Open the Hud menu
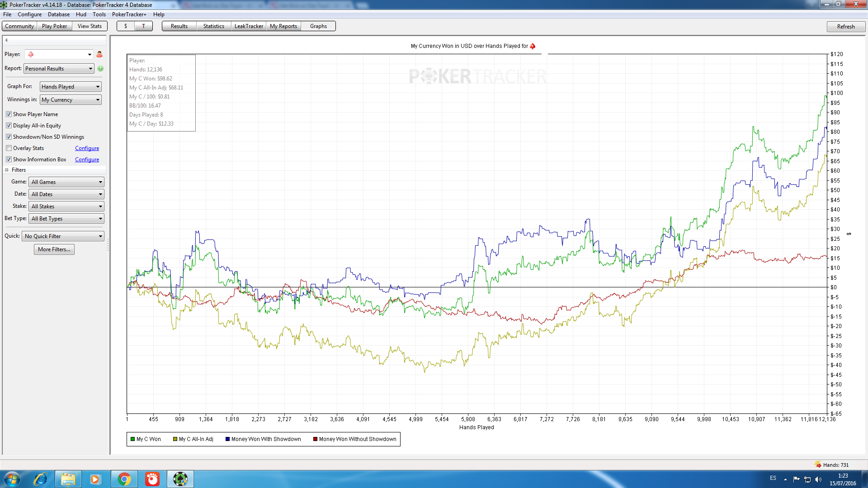The height and width of the screenshot is (488, 868). (81, 14)
